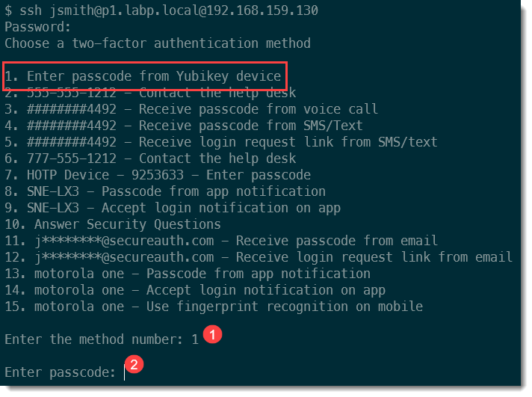Click the ssh jsmith command line
Viewport: 532px width, 397px height.
coord(161,10)
